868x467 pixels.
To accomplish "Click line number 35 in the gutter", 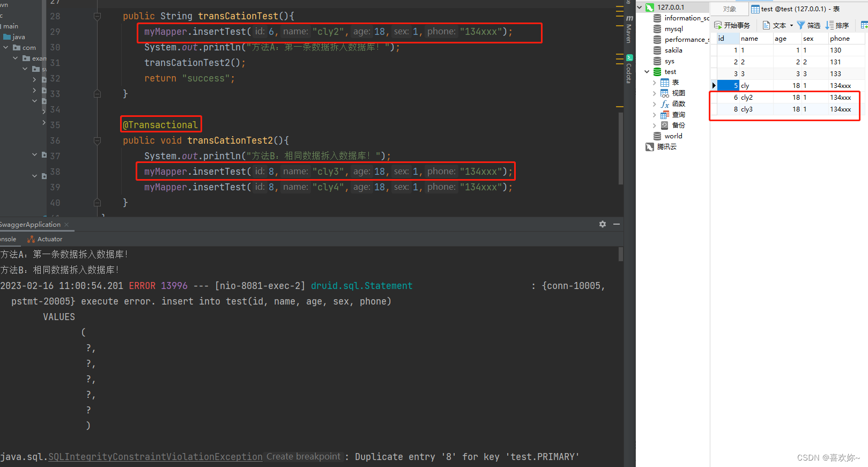I will tap(55, 125).
